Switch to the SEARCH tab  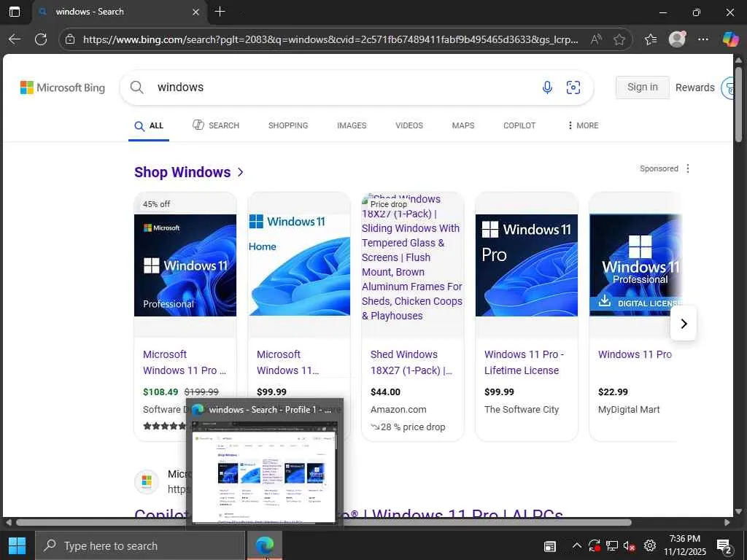[216, 125]
